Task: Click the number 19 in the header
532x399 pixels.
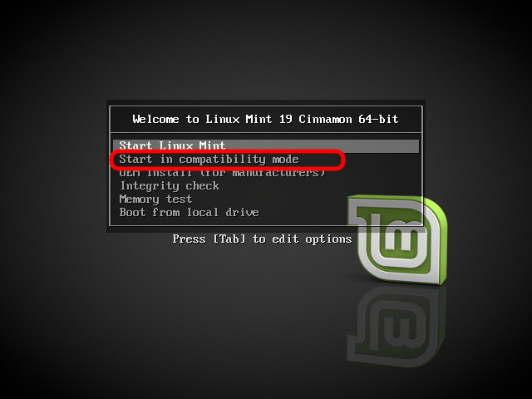Action: [286, 119]
